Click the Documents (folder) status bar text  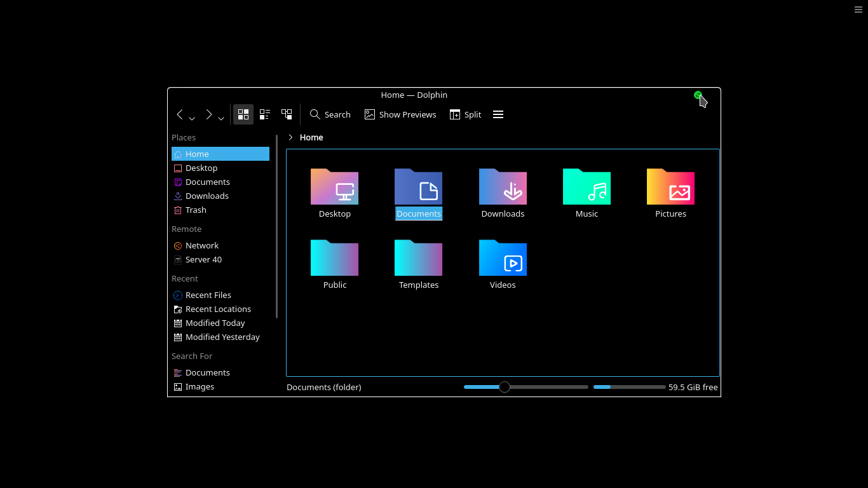pos(324,387)
